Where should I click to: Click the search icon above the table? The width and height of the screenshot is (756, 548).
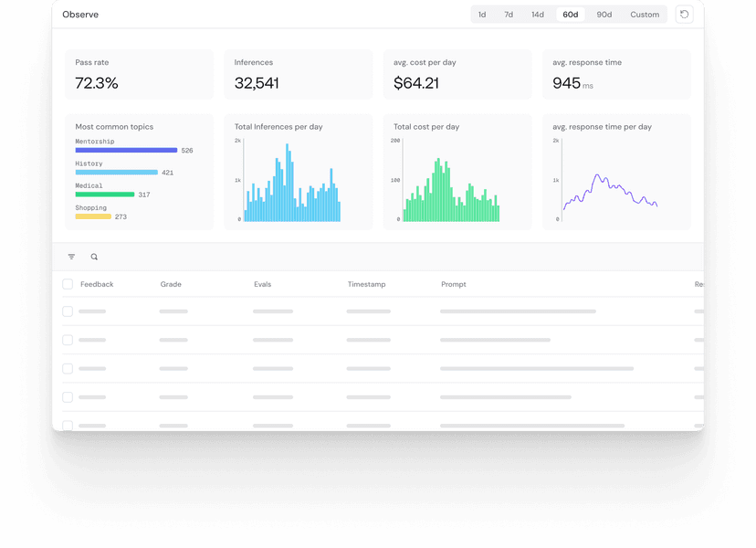tap(94, 257)
